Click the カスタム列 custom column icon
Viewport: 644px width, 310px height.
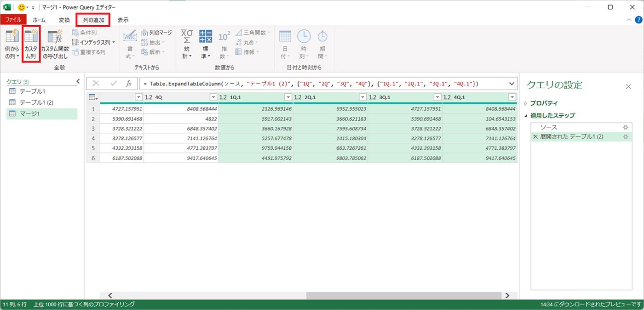(31, 44)
